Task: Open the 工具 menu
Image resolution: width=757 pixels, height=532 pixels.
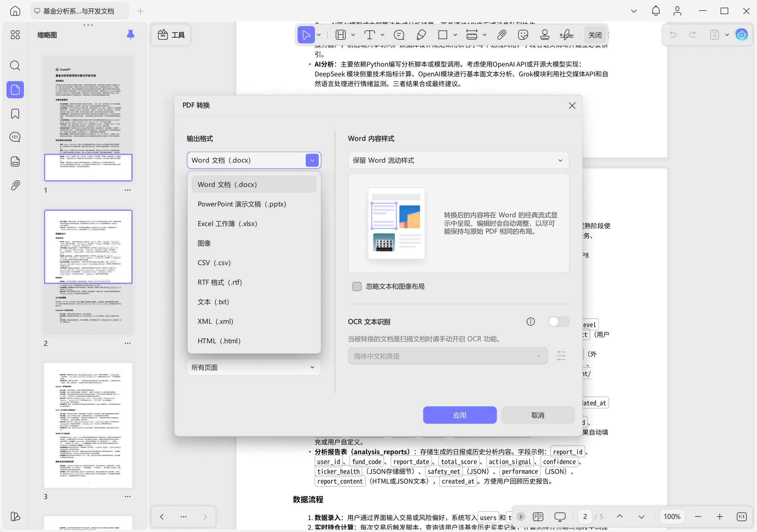Action: pyautogui.click(x=171, y=34)
